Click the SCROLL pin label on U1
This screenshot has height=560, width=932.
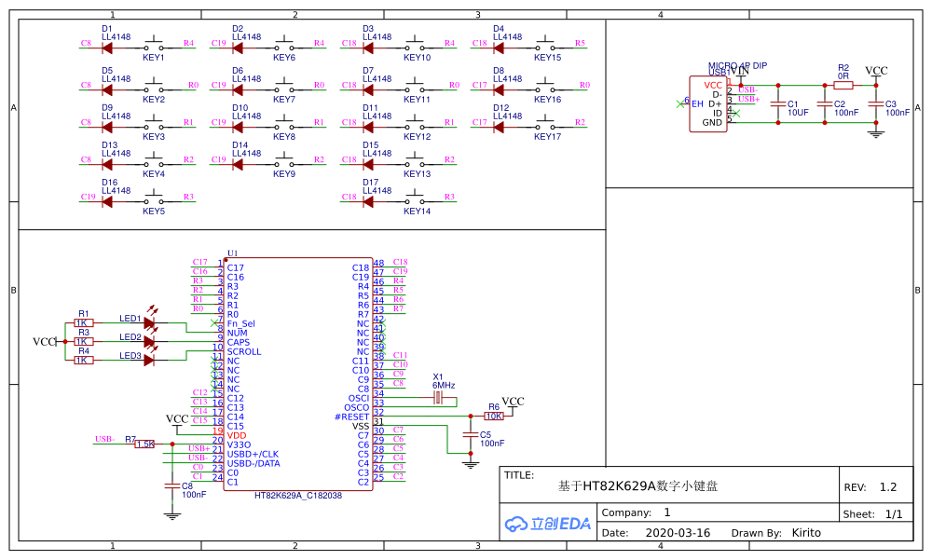click(243, 351)
